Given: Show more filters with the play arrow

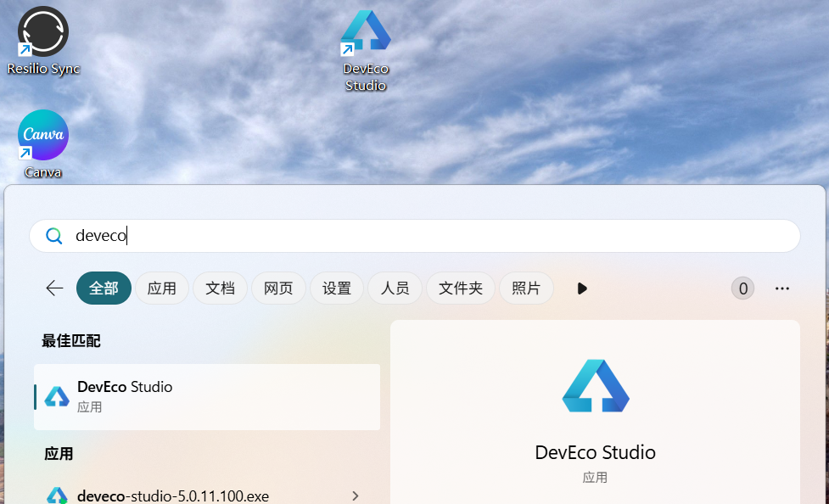Looking at the screenshot, I should (582, 288).
